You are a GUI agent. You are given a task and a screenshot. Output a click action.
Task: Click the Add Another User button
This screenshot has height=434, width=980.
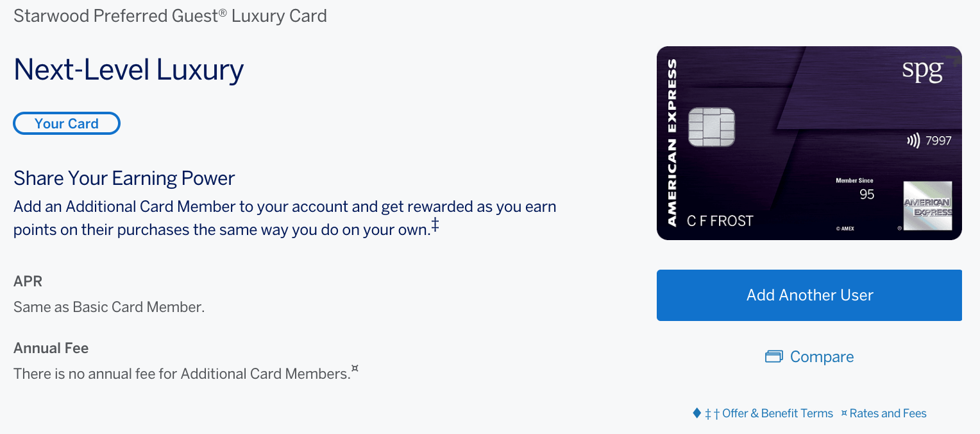point(809,295)
